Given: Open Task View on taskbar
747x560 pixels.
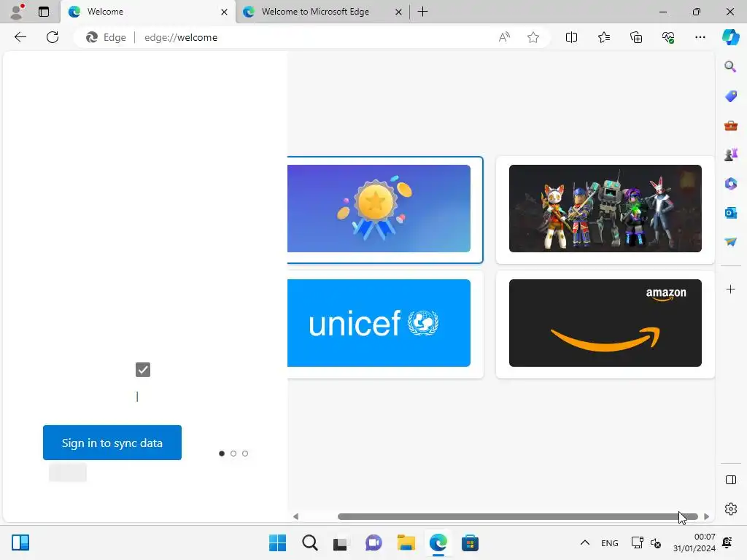Looking at the screenshot, I should tap(340, 542).
